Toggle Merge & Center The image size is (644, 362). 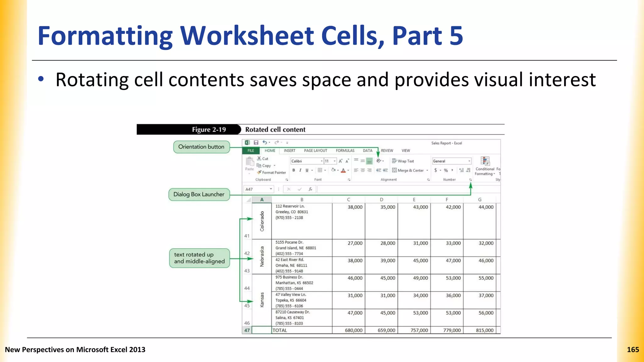point(408,170)
